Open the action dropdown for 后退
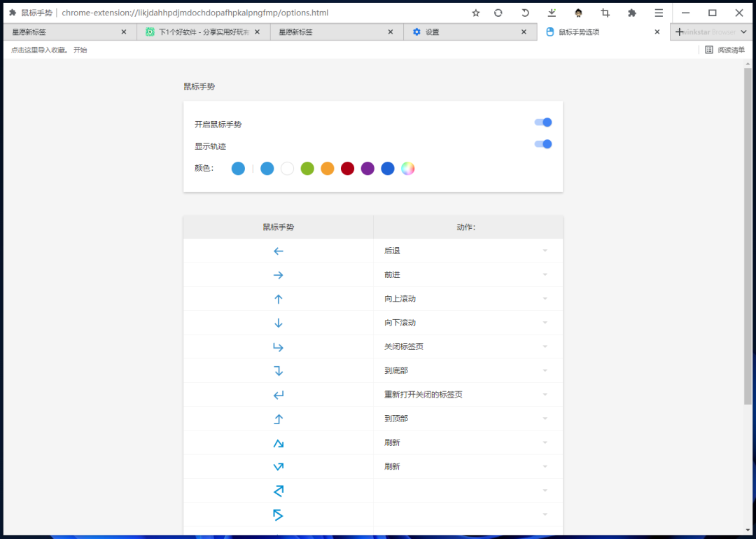The width and height of the screenshot is (756, 539). (545, 251)
